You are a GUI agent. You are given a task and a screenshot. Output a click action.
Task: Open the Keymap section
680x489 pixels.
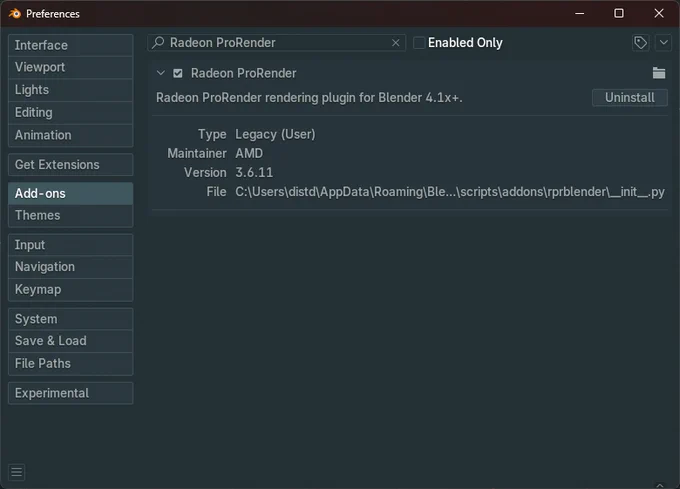[x=71, y=290]
